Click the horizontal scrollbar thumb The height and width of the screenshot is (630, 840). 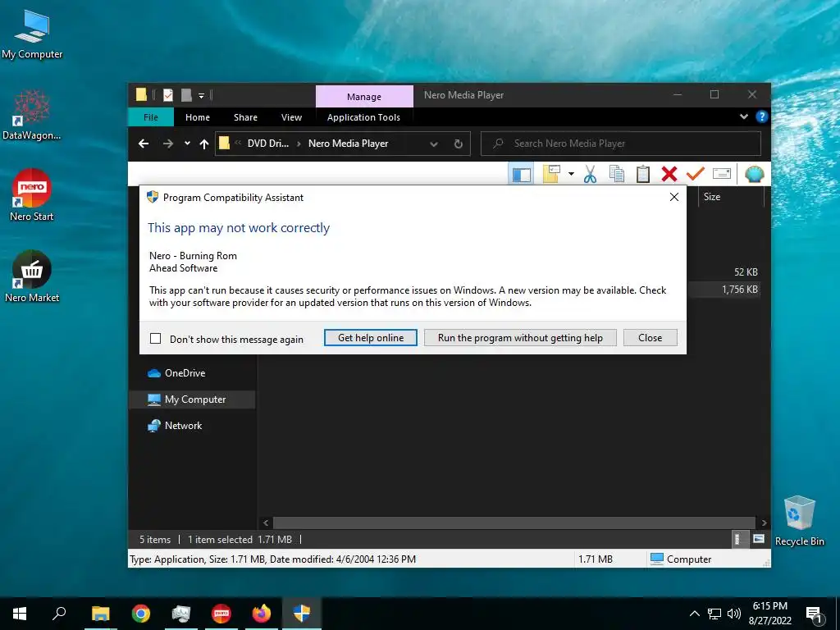pyautogui.click(x=514, y=523)
